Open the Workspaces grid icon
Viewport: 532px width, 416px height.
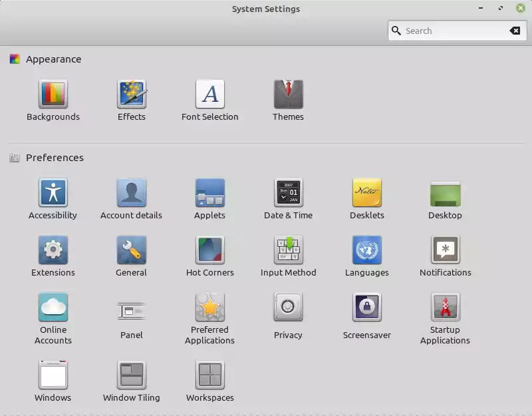210,375
